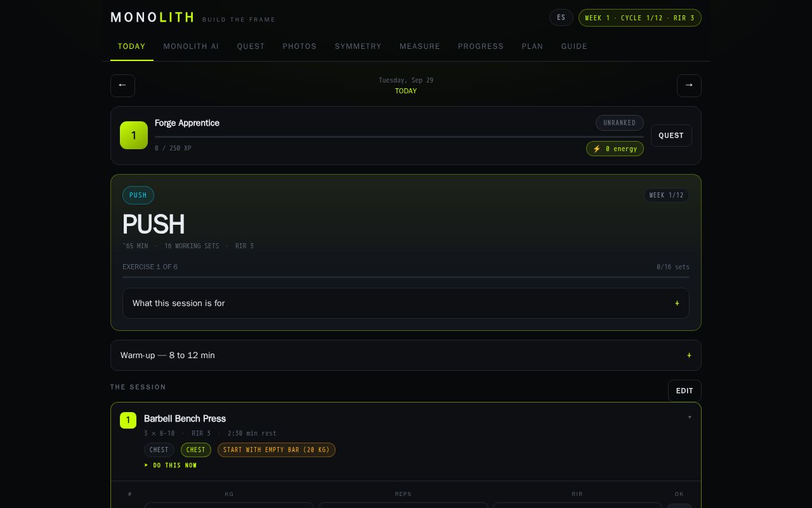Go to previous day with left arrow
The height and width of the screenshot is (508, 812).
122,85
